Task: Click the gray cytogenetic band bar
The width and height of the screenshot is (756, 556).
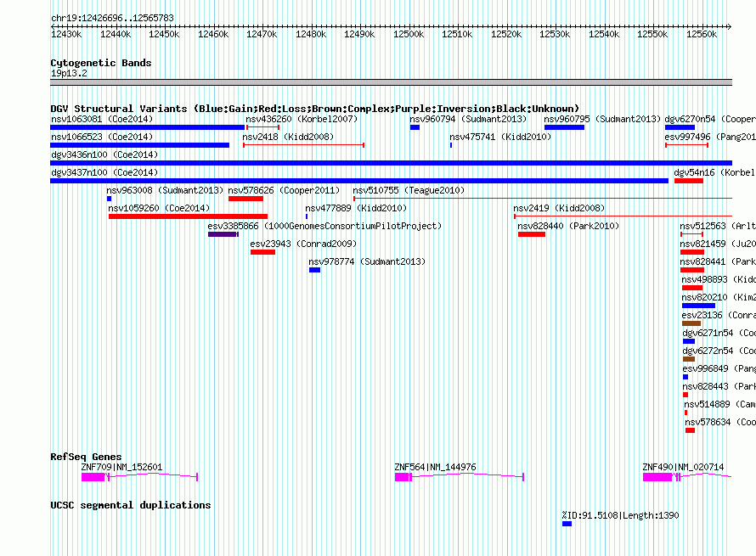Action: [x=391, y=82]
